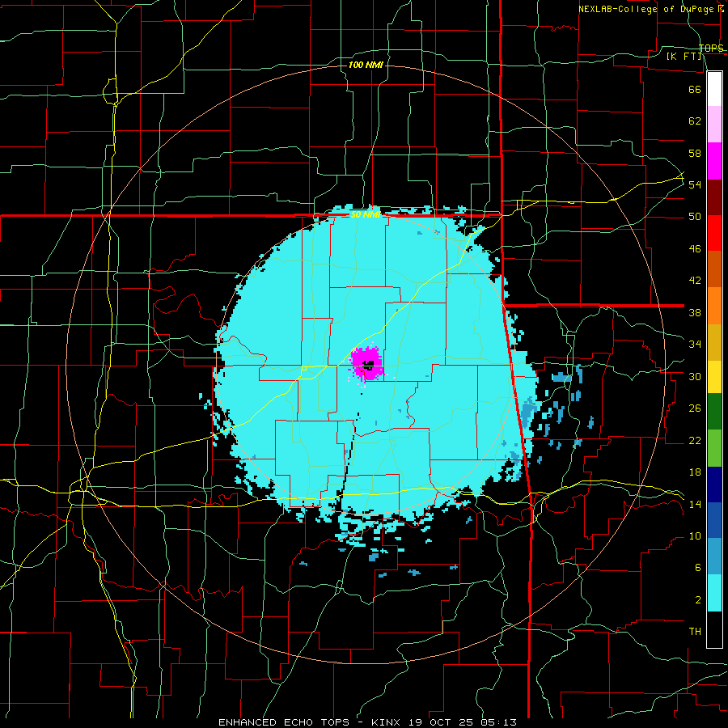
Task: Click the 'NEXLAB-College of DuPage' credit text
Action: click(x=647, y=9)
